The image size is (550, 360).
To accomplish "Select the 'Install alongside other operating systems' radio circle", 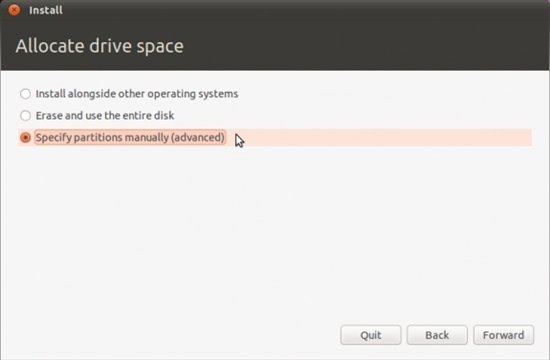I will (x=25, y=94).
